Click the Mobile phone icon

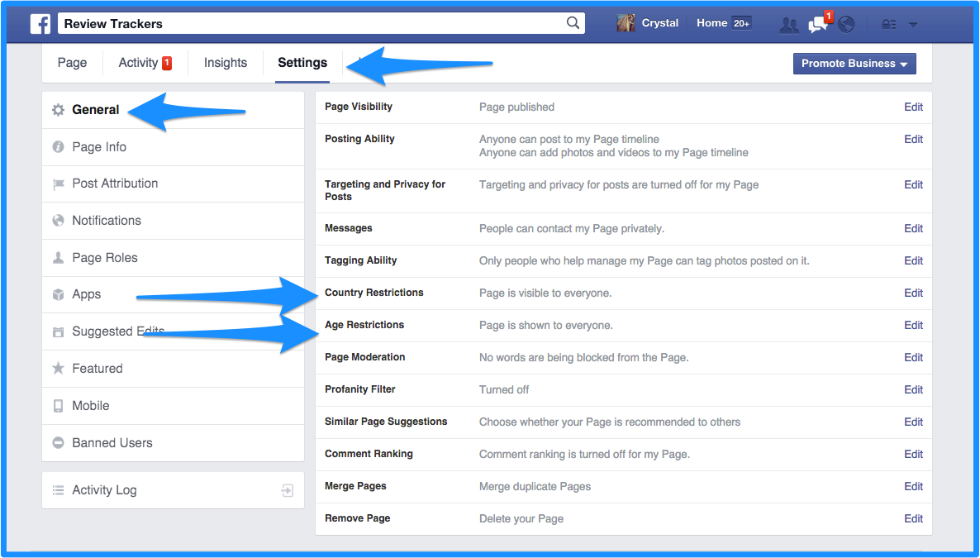click(x=58, y=406)
